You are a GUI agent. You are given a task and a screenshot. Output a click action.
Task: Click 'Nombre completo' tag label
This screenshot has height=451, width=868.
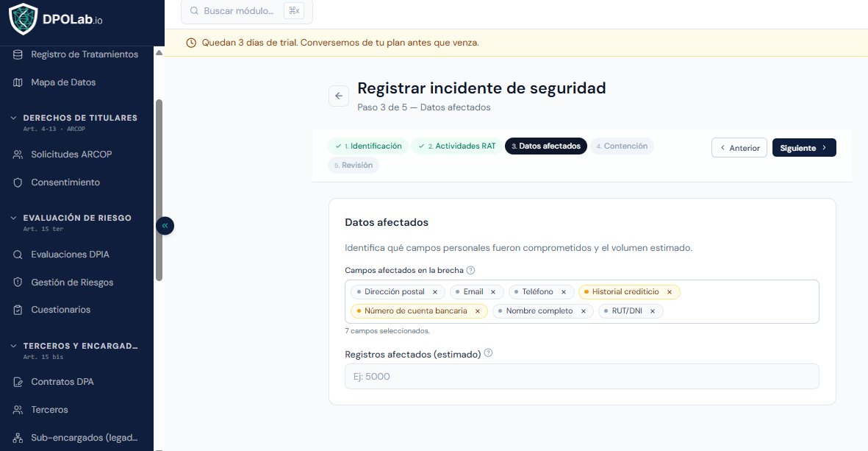(x=539, y=311)
